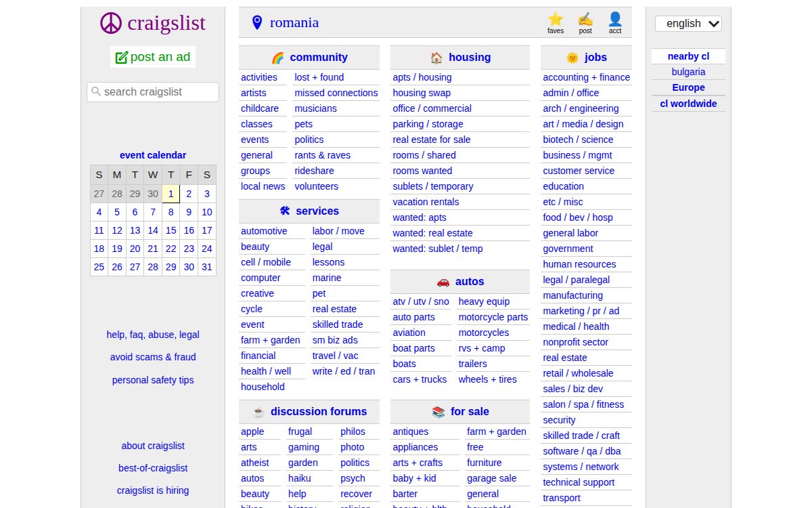Viewport: 812px width, 508px height.
Task: Open garage sale under for sale
Action: point(492,478)
